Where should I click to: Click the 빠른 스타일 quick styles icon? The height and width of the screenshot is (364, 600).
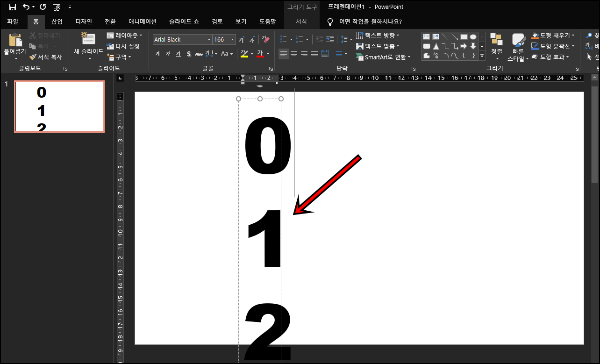pos(519,41)
